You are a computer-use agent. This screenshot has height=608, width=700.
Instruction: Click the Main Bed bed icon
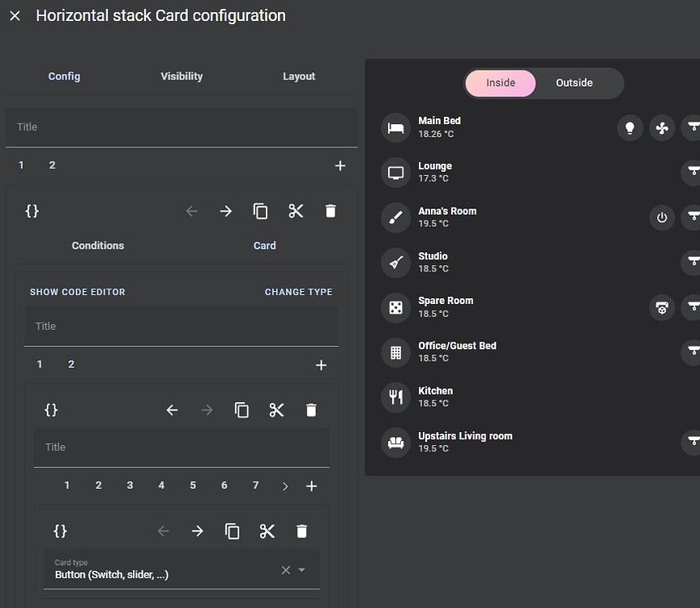[x=395, y=128]
